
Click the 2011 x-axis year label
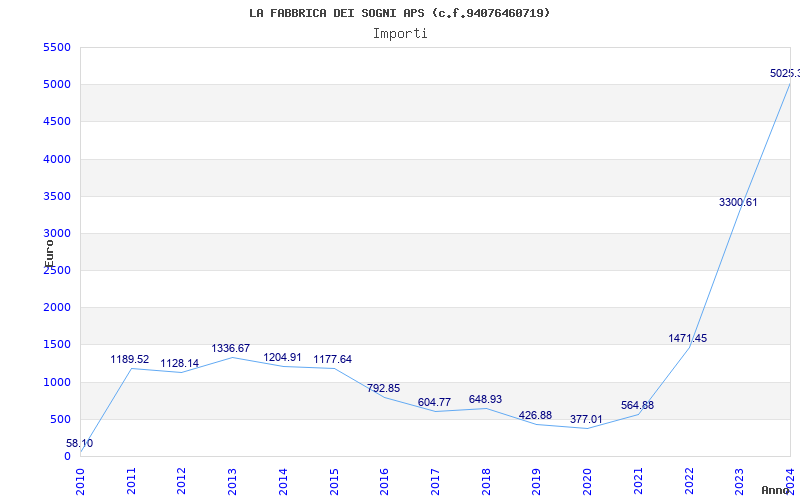(x=131, y=482)
